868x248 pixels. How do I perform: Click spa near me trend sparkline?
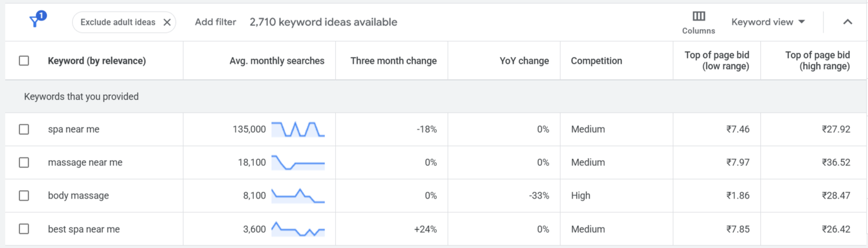tap(298, 129)
